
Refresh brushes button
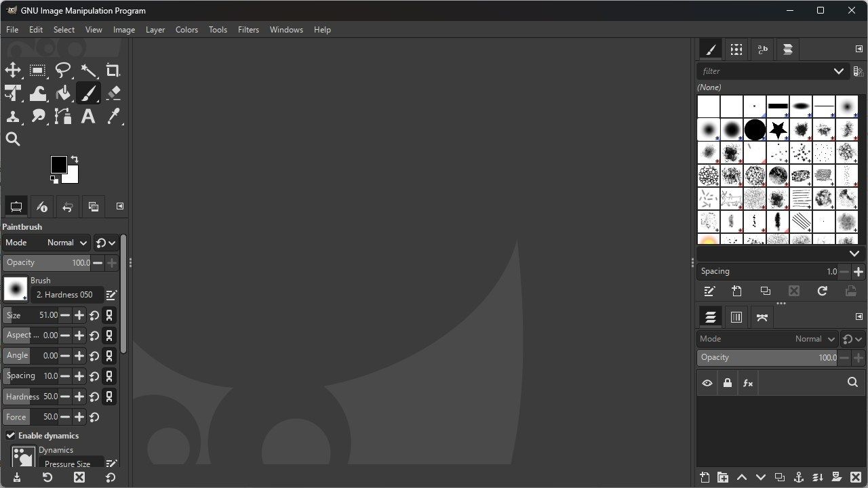pyautogui.click(x=823, y=291)
